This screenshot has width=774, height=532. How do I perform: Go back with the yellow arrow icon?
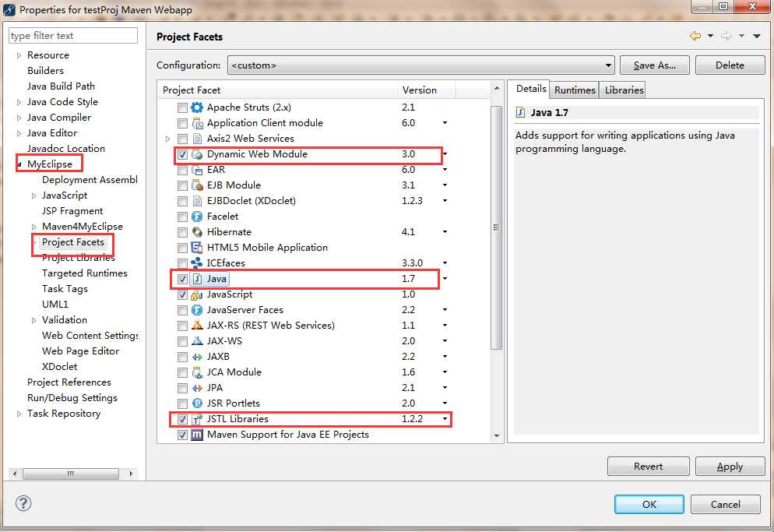pos(695,36)
